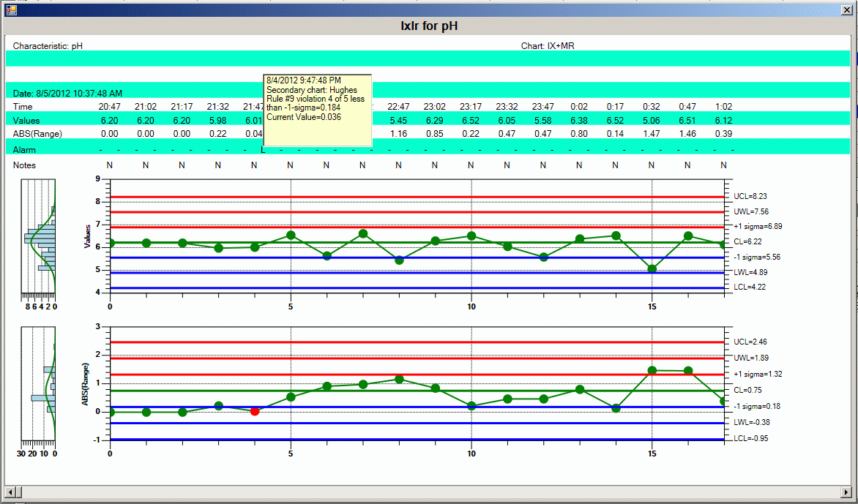Image resolution: width=858 pixels, height=504 pixels.
Task: Dismiss the Rule #9 violation tooltip
Action: point(318,110)
